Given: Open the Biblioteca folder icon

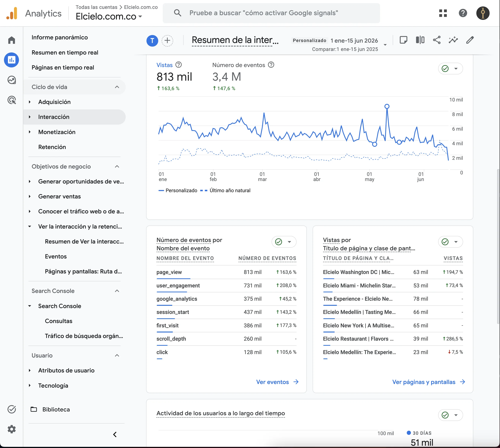Looking at the screenshot, I should [x=34, y=409].
